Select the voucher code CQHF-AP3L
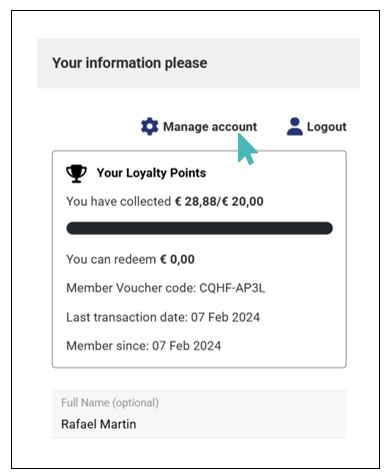391x475 pixels. coord(232,288)
